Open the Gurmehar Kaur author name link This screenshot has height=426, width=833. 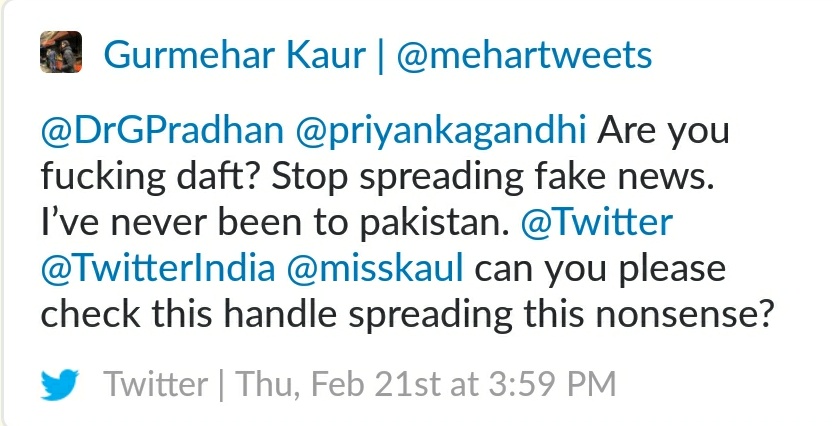(235, 55)
